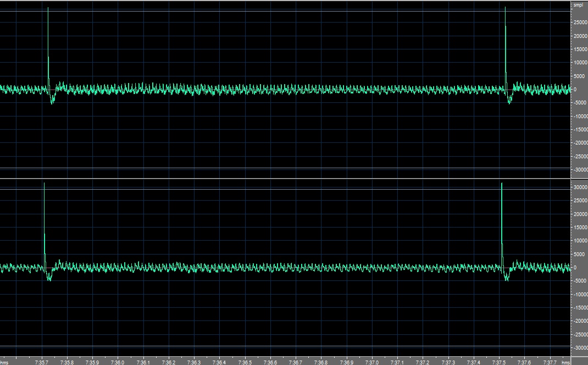588x365 pixels.
Task: Click -5000 on upper channel amplitude scale
Action: click(580, 103)
